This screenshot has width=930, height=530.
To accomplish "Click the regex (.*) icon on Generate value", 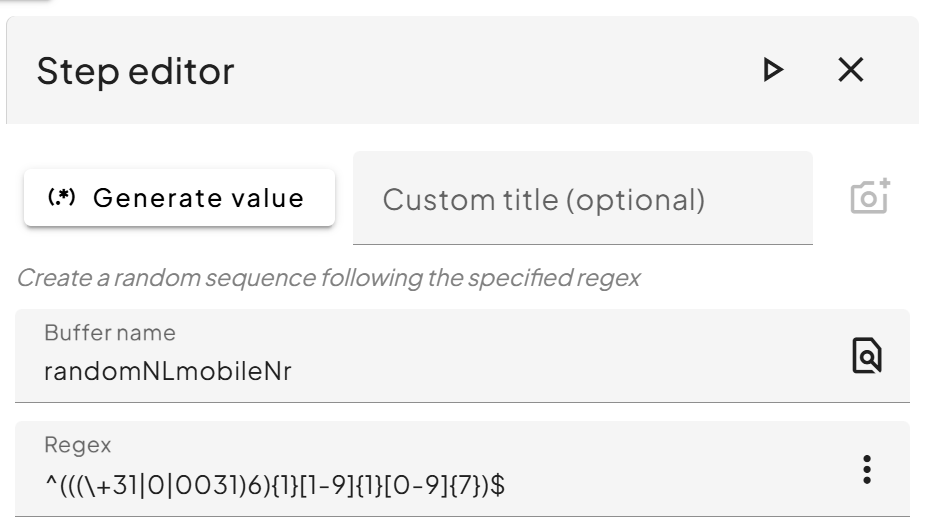I will point(62,198).
